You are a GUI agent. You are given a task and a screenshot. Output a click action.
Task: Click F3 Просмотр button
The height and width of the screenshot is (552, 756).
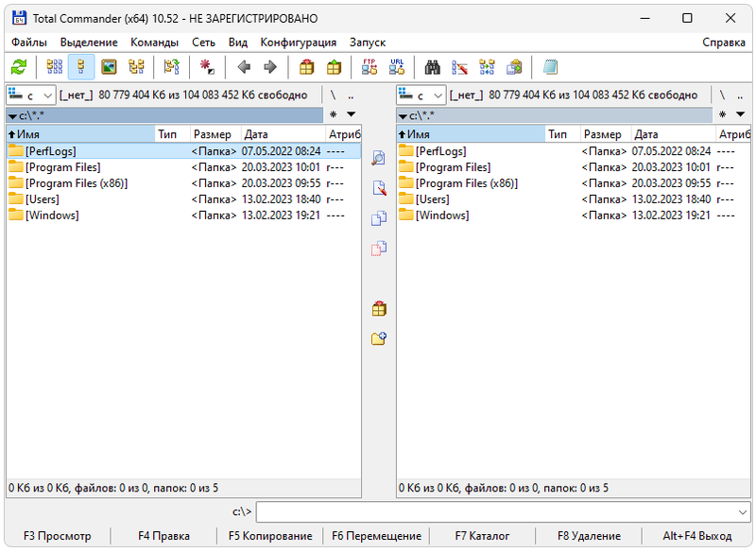point(58,536)
